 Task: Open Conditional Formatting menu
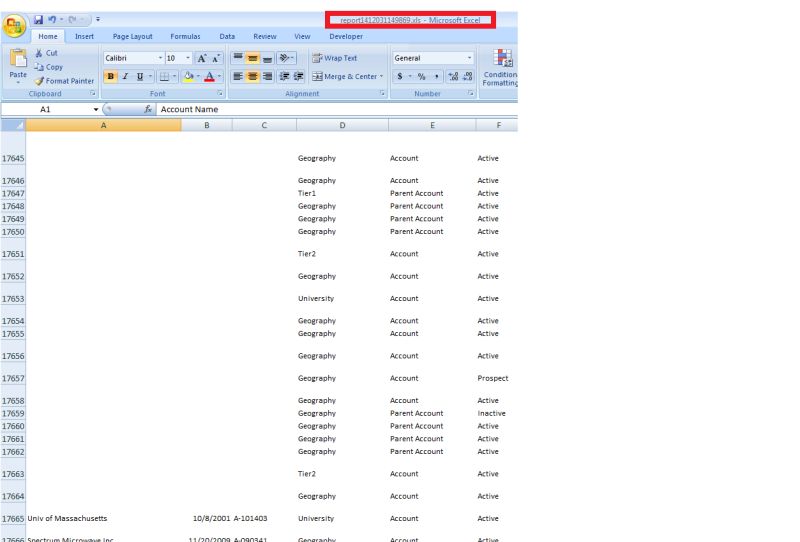click(500, 68)
